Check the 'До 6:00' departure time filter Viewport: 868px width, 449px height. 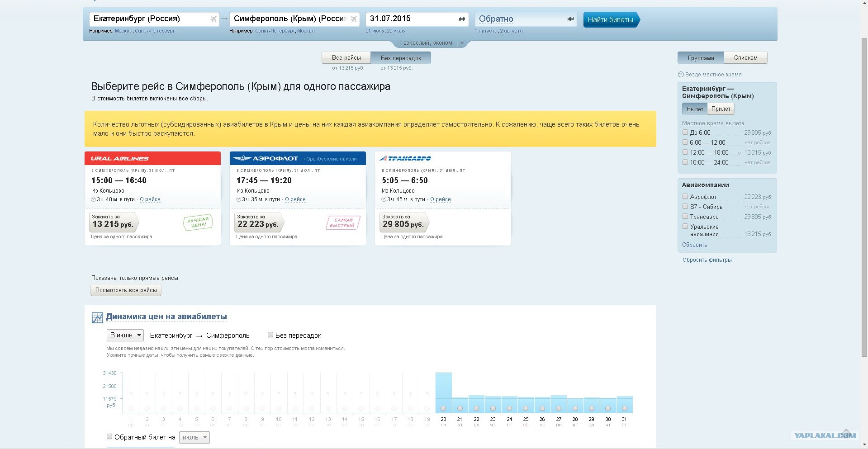click(685, 132)
